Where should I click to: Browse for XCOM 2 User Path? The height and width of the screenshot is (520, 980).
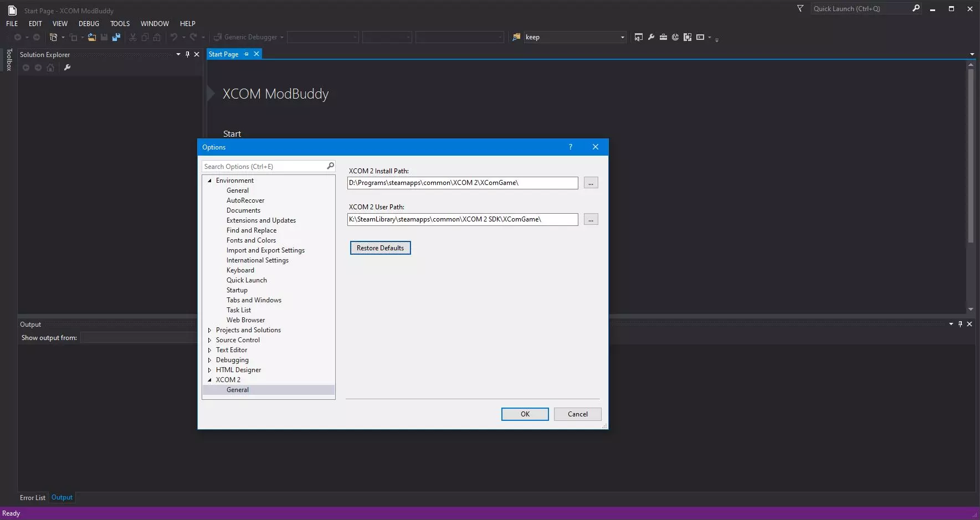(591, 219)
